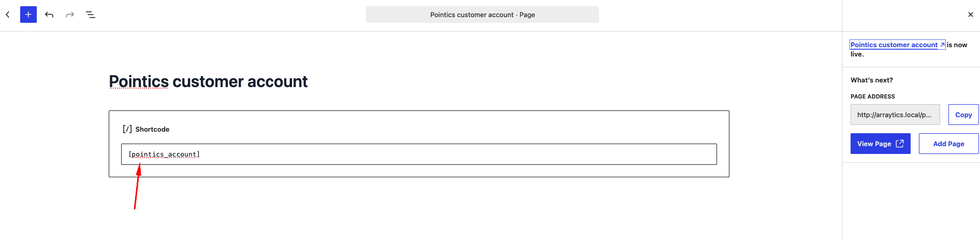The image size is (980, 240).
Task: Click the View Page button
Action: (x=881, y=144)
